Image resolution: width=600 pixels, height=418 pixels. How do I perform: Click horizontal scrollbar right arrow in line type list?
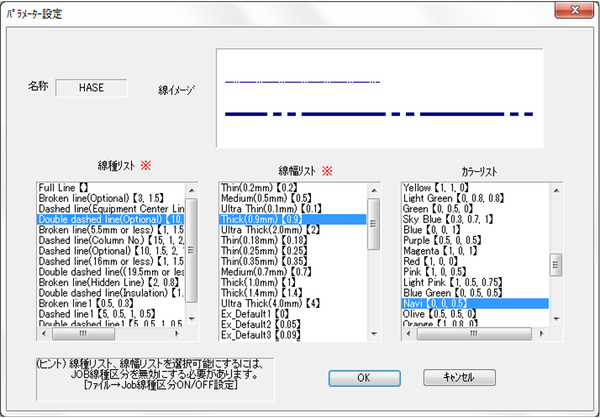(178, 334)
